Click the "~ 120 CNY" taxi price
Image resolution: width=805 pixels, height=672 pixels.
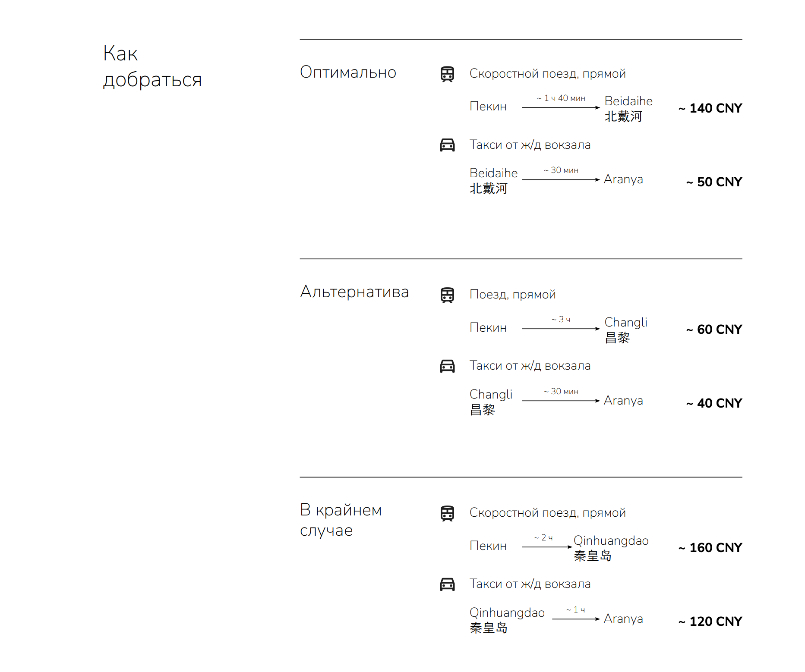[x=710, y=622]
